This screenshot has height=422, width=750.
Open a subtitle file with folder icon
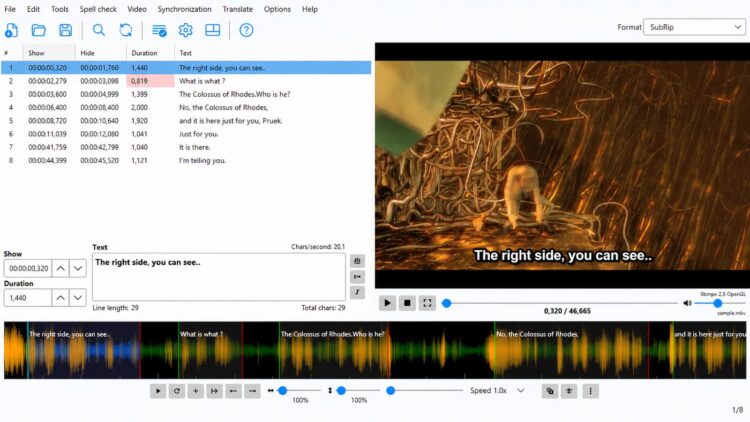(38, 30)
